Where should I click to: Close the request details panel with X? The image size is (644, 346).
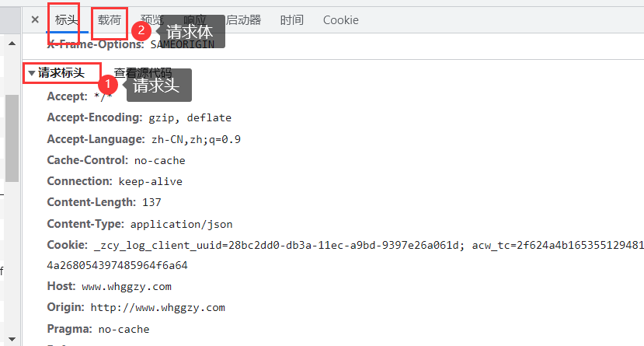(x=34, y=20)
